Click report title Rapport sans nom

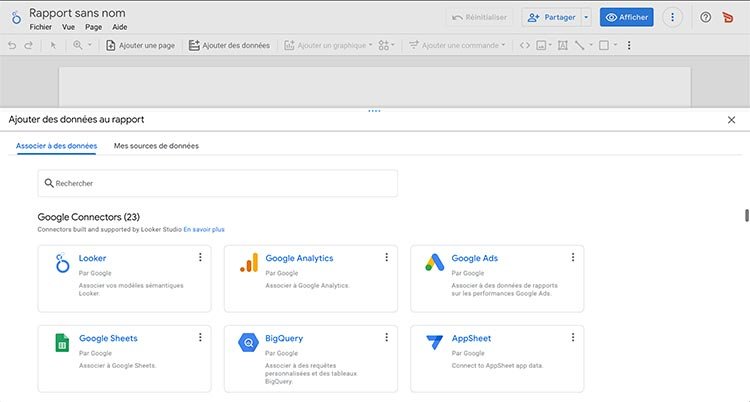(77, 13)
